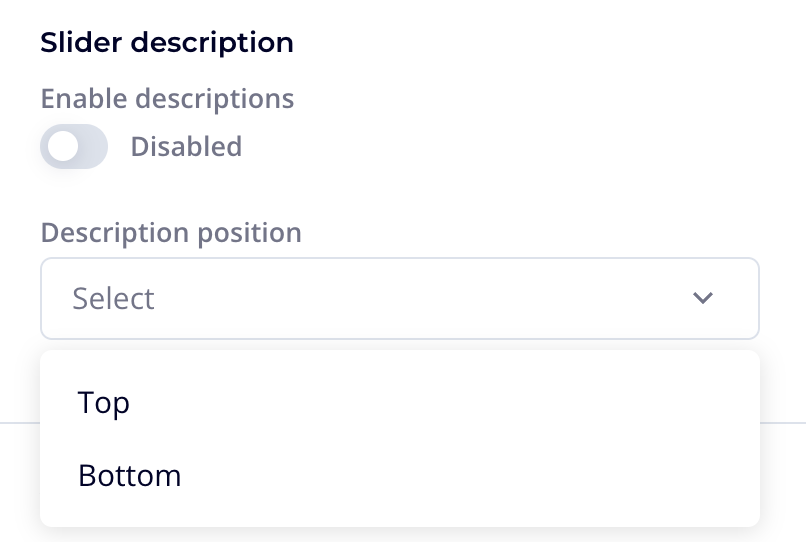Click the Select placeholder text
Image resolution: width=806 pixels, height=542 pixels.
(114, 298)
